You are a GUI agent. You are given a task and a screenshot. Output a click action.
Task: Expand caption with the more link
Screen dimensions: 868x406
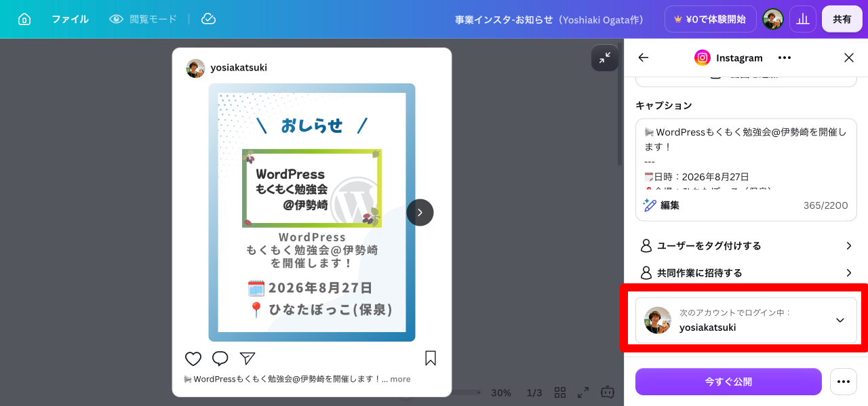pos(400,379)
